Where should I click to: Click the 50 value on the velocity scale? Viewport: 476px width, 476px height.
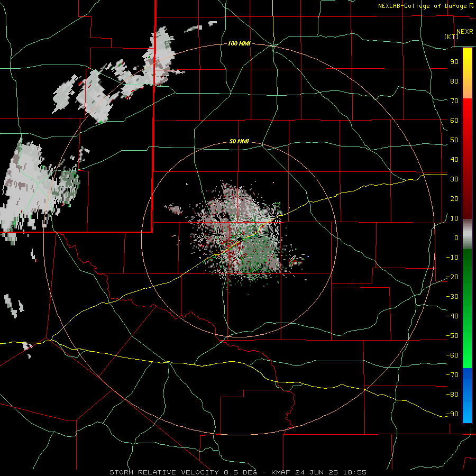click(454, 140)
